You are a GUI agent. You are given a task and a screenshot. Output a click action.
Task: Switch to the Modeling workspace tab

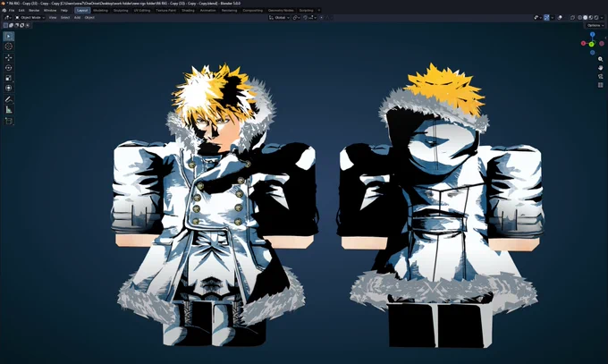point(100,11)
